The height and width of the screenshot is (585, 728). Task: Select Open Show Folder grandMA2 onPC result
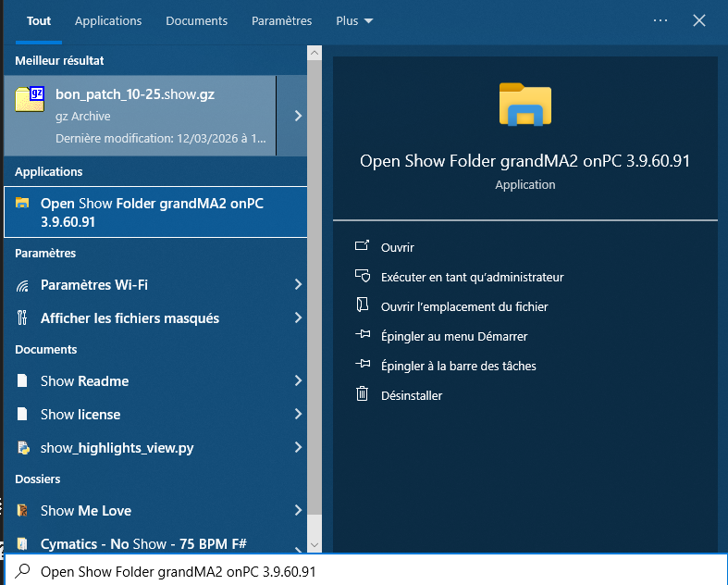tap(155, 212)
